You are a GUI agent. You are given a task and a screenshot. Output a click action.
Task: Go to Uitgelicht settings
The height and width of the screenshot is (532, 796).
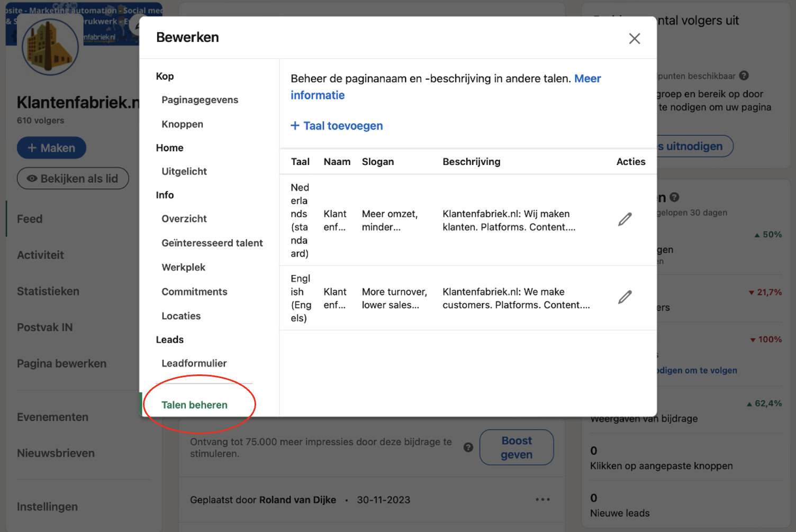184,171
